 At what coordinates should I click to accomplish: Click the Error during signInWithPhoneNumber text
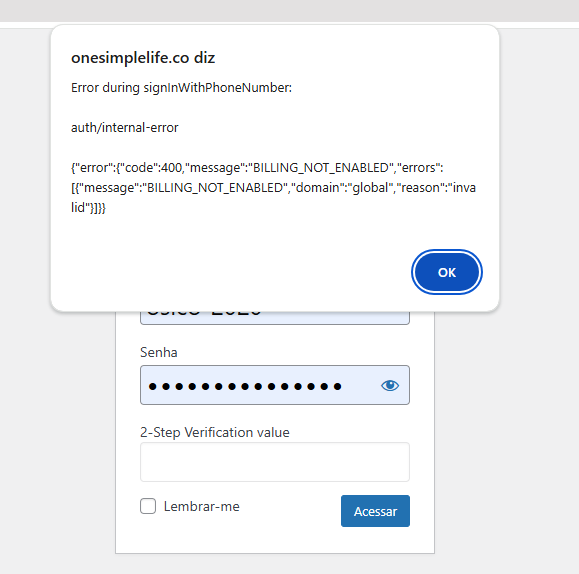coord(181,88)
